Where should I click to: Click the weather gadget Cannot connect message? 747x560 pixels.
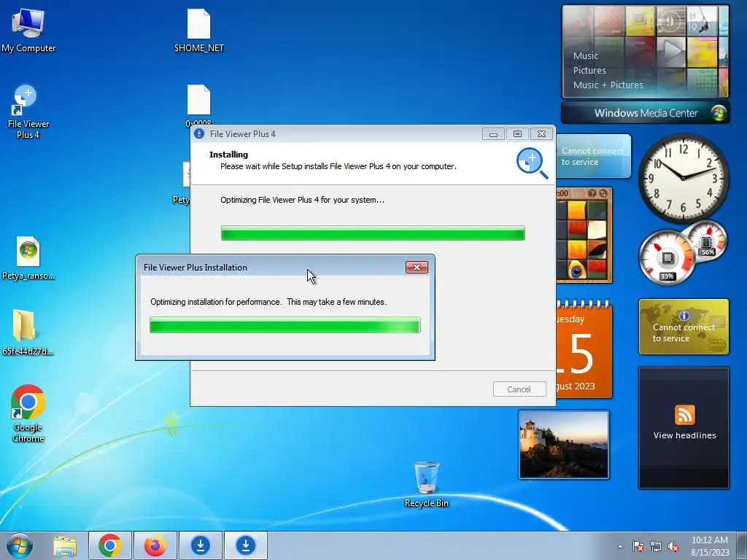tap(592, 156)
